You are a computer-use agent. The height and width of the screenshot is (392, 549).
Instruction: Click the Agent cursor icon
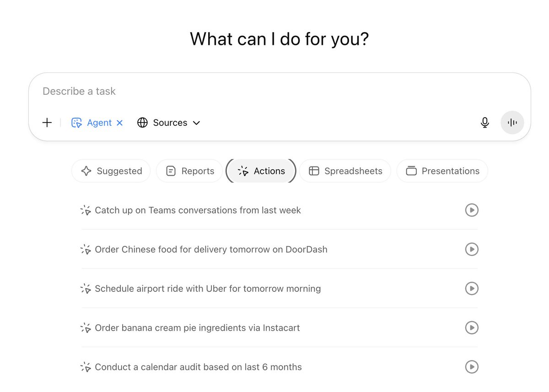click(76, 123)
